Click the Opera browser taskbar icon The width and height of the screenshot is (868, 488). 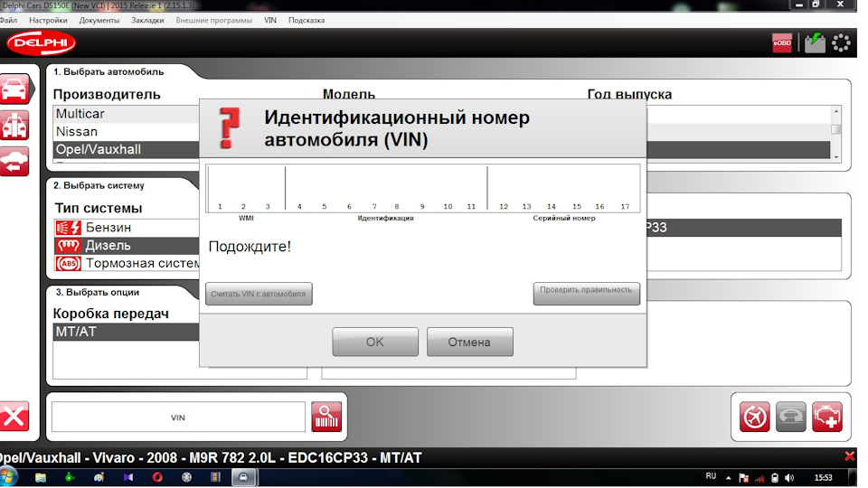[157, 477]
